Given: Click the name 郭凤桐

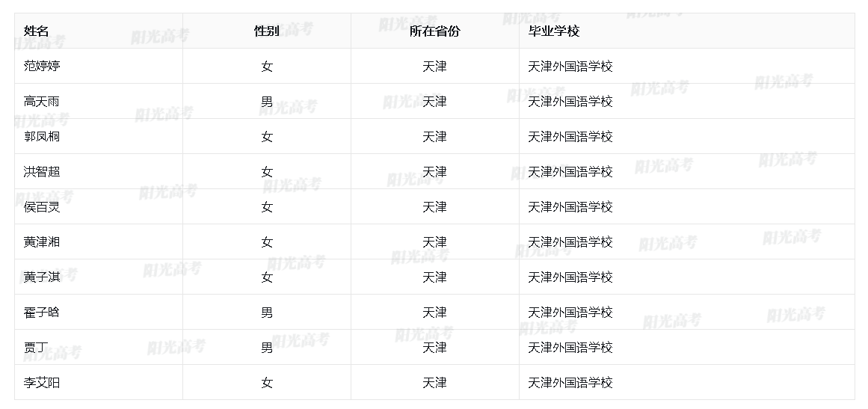Looking at the screenshot, I should pos(42,136).
